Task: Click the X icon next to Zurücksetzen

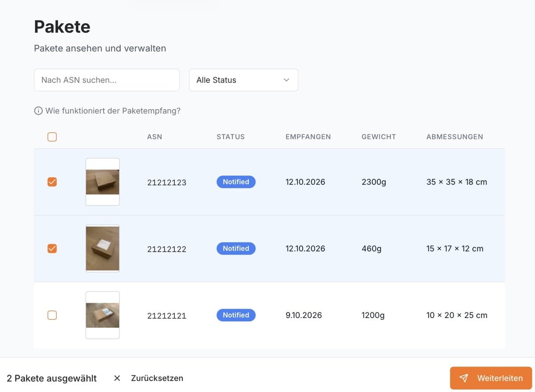Action: pyautogui.click(x=117, y=378)
